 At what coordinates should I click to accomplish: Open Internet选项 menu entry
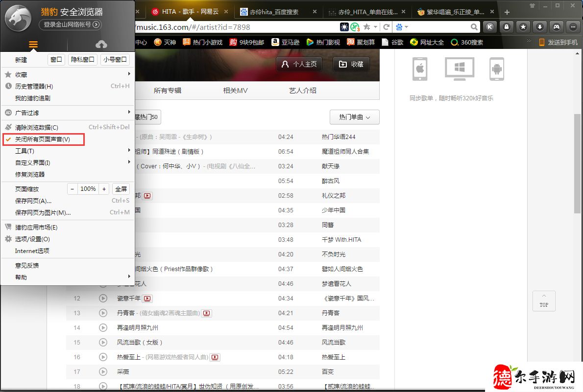coord(67,251)
